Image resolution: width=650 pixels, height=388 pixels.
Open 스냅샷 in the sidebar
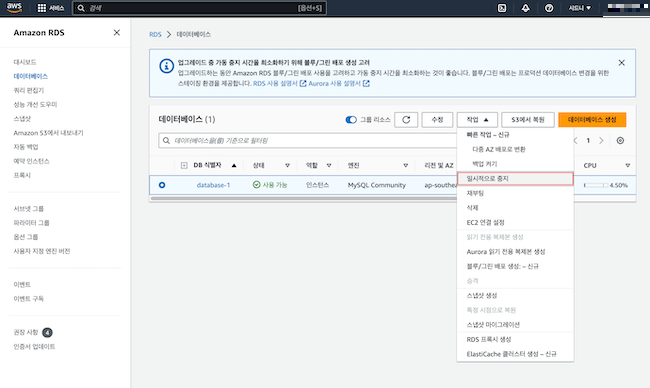(22, 119)
